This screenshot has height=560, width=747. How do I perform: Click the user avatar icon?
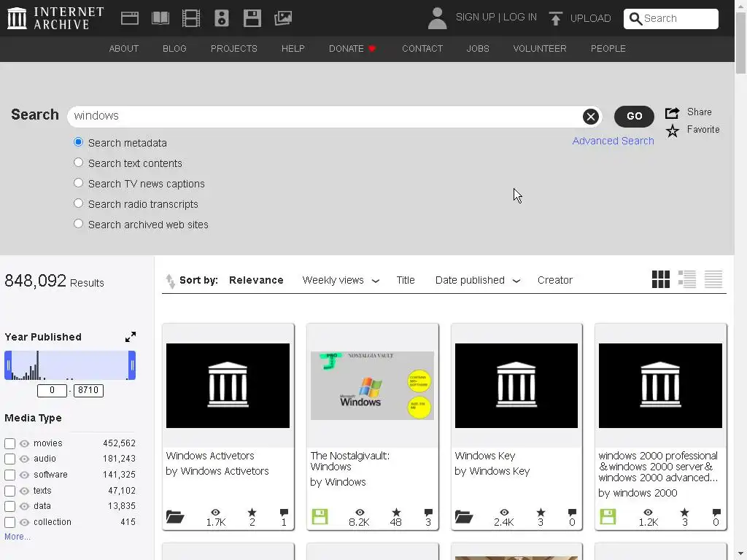pyautogui.click(x=437, y=18)
